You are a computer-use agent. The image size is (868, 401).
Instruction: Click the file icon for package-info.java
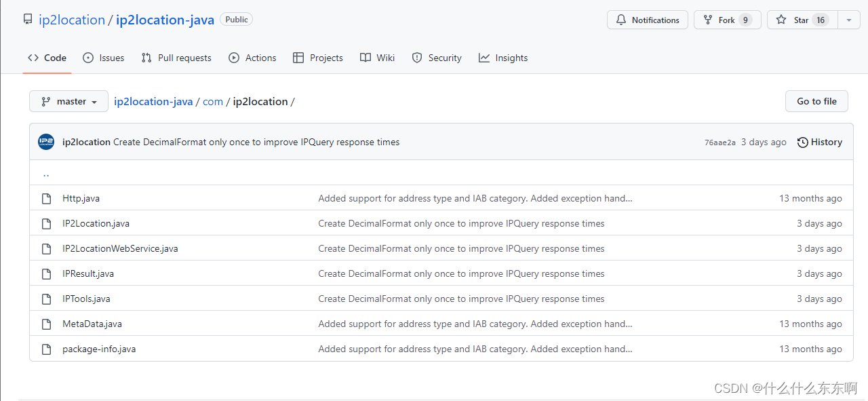47,349
